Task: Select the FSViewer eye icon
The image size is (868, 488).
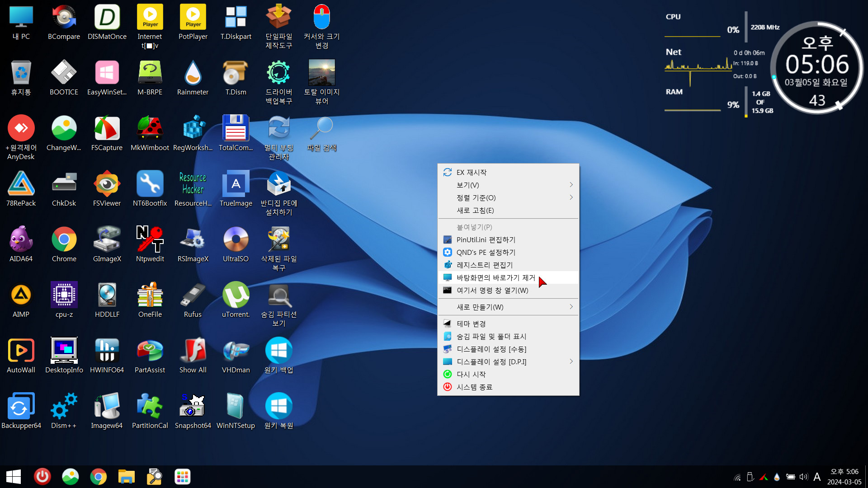Action: coord(107,189)
